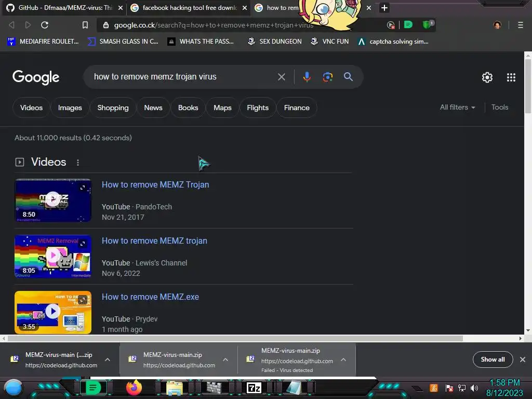This screenshot has height=399, width=532.
Task: Switch to the GitHub MEMZ-virus tab
Action: 64,7
